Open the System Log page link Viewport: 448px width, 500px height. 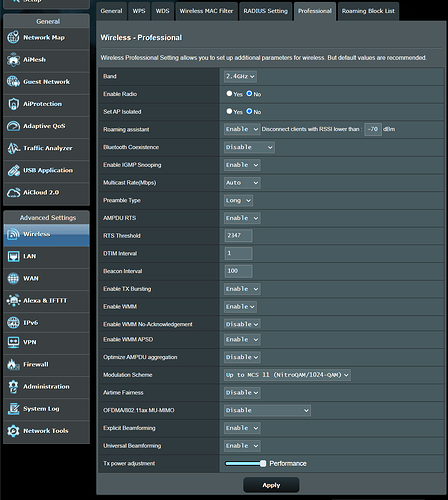(x=41, y=409)
